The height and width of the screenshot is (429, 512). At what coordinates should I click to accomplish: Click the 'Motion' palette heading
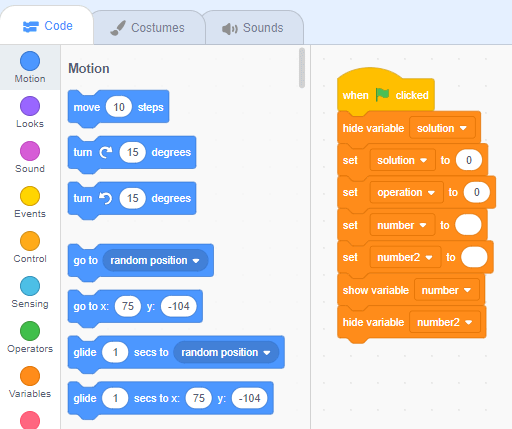pyautogui.click(x=89, y=68)
